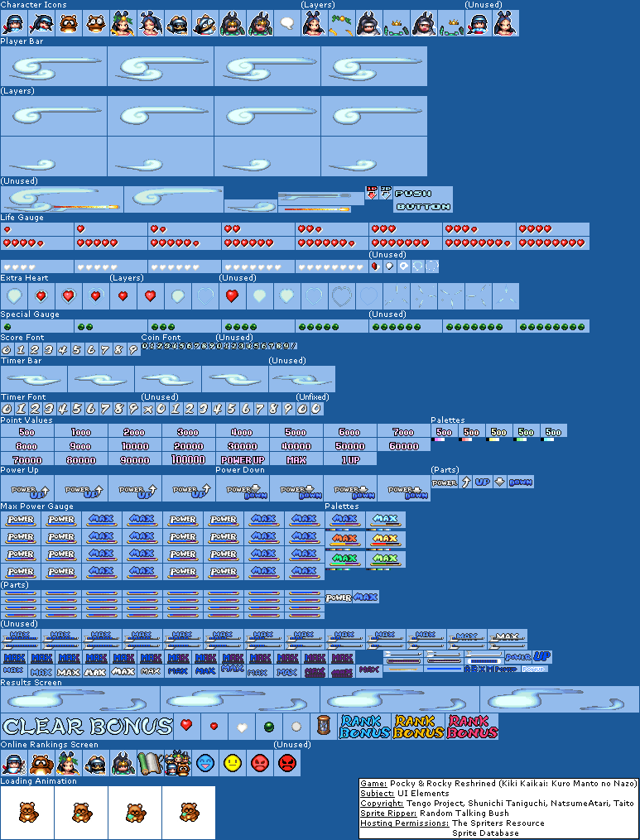
Task: Click the 'Score Font' label
Action: coord(22,337)
